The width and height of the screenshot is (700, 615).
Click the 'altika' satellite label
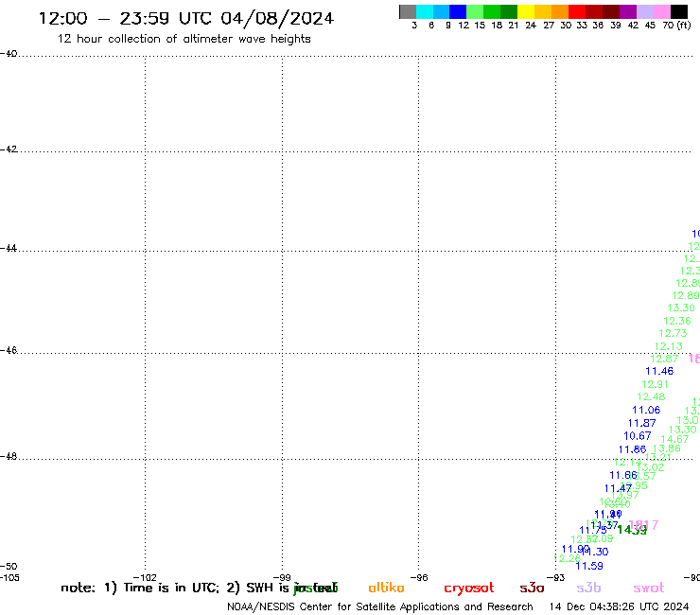point(386,588)
